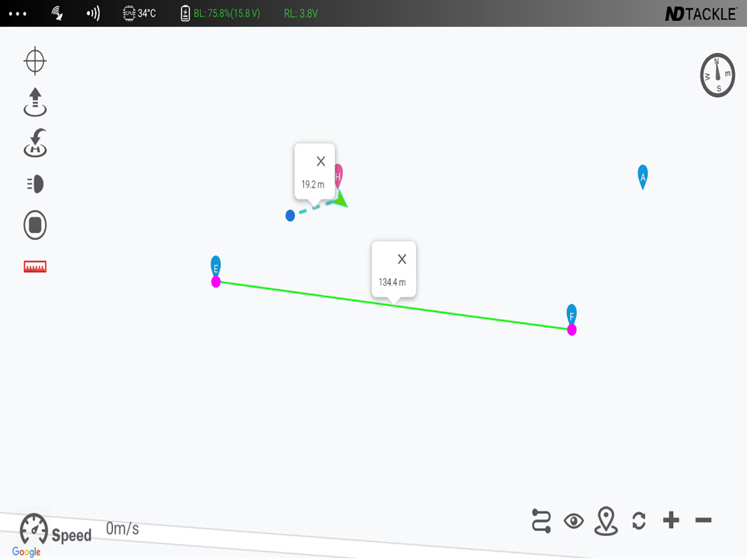Tap the refresh sync icon
The width and height of the screenshot is (747, 560).
pyautogui.click(x=639, y=520)
